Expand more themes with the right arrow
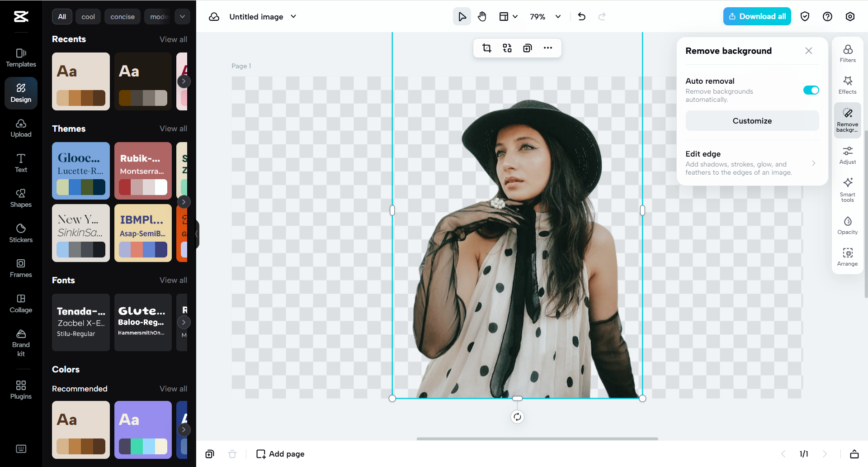This screenshot has height=467, width=868. (x=184, y=202)
